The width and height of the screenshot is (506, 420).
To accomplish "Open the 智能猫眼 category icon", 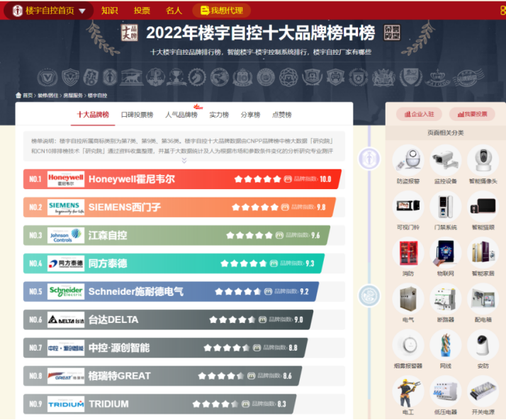I will point(483,206).
